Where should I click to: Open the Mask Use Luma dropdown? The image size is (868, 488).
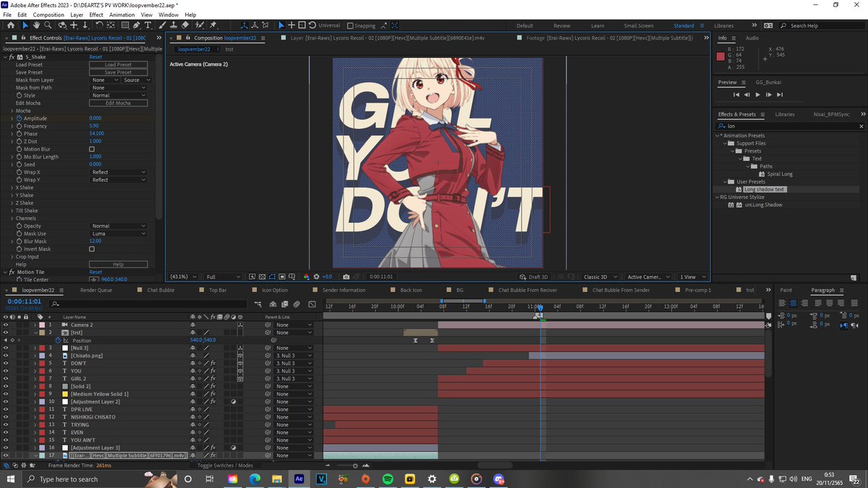[x=119, y=234]
